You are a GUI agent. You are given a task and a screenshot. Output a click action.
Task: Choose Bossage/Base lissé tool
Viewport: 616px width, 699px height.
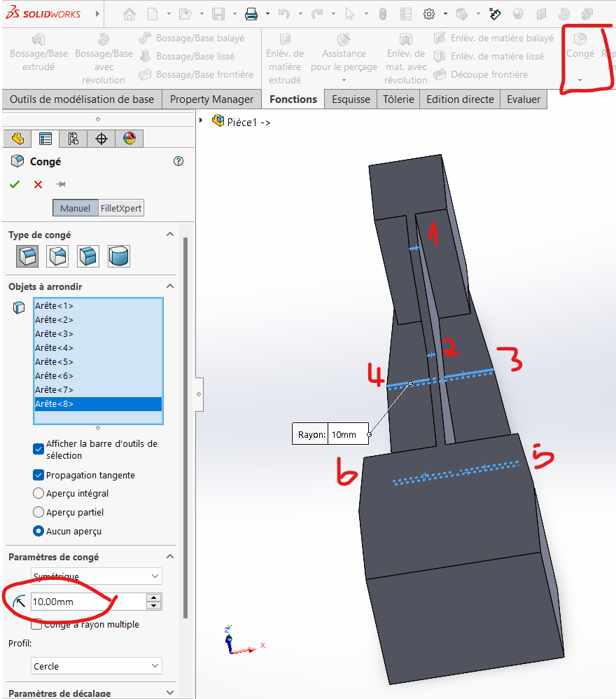click(x=187, y=56)
